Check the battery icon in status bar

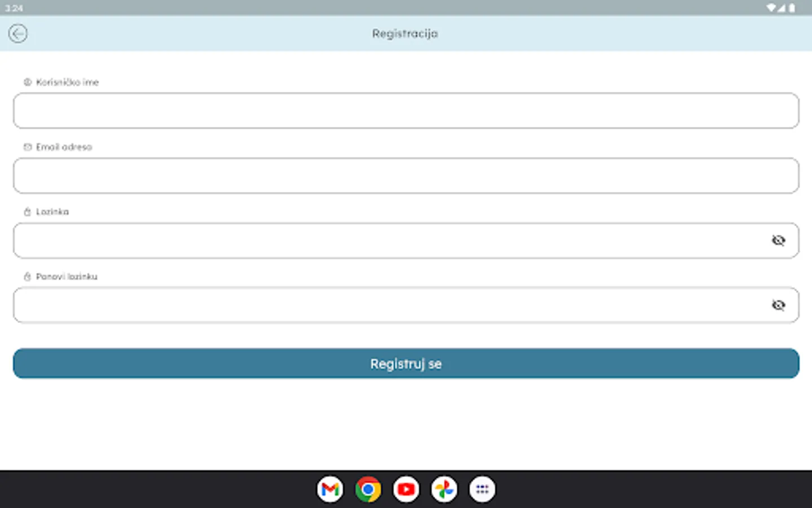(792, 8)
